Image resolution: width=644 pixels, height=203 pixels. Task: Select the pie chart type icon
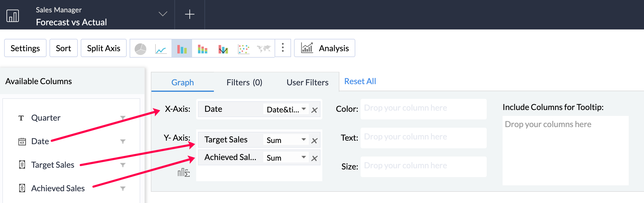click(x=141, y=49)
